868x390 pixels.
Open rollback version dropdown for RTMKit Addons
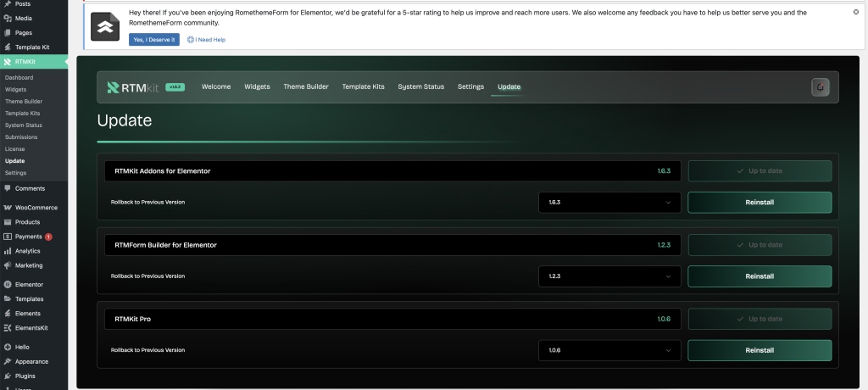point(609,202)
